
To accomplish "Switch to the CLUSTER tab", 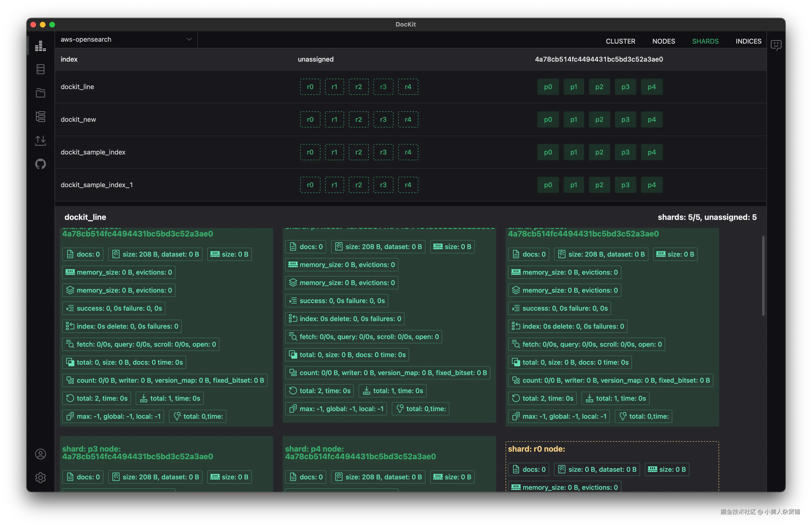I will click(620, 41).
